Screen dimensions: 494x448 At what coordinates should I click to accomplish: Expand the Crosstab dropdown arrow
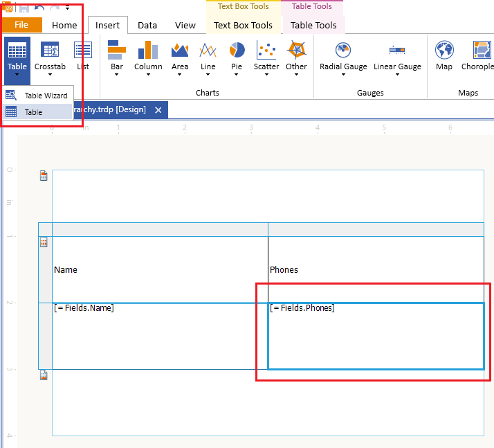tap(50, 75)
